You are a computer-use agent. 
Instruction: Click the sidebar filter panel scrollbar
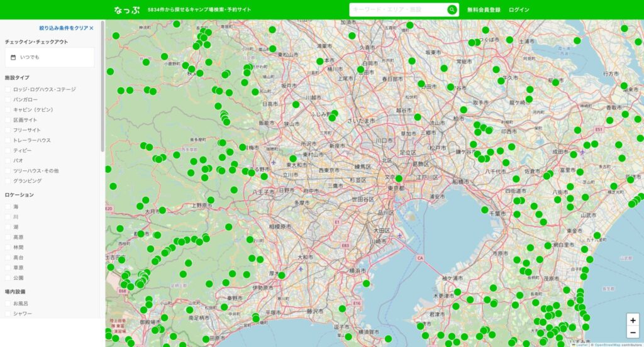(x=103, y=88)
